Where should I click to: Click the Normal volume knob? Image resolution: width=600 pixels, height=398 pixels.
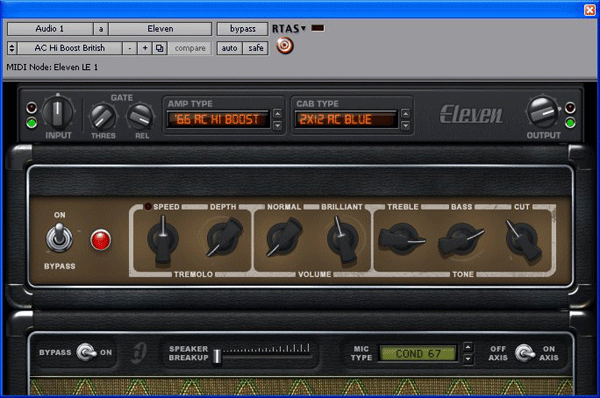click(x=284, y=237)
